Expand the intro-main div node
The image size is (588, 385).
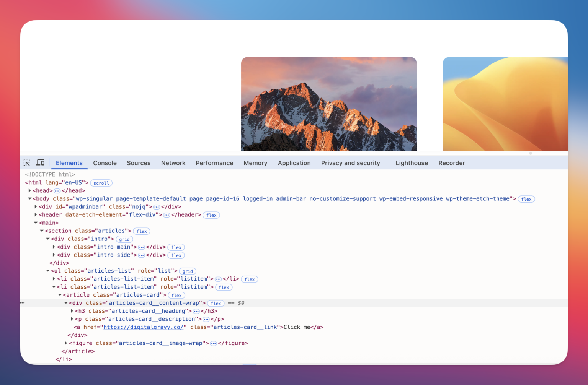coord(54,247)
